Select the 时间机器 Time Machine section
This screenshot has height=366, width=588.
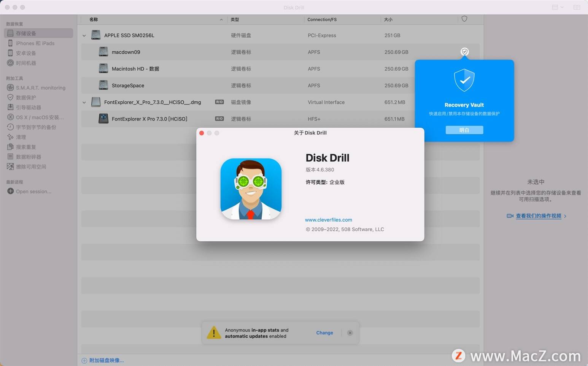click(x=26, y=63)
